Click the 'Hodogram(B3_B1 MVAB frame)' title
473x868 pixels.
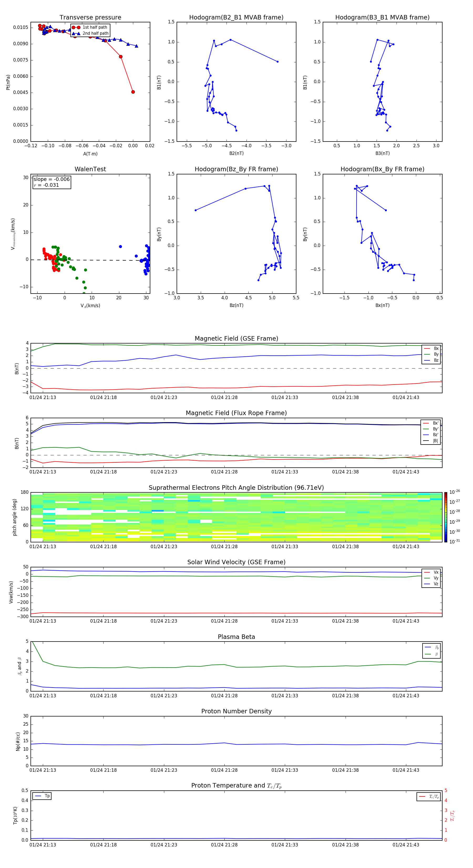tap(382, 17)
